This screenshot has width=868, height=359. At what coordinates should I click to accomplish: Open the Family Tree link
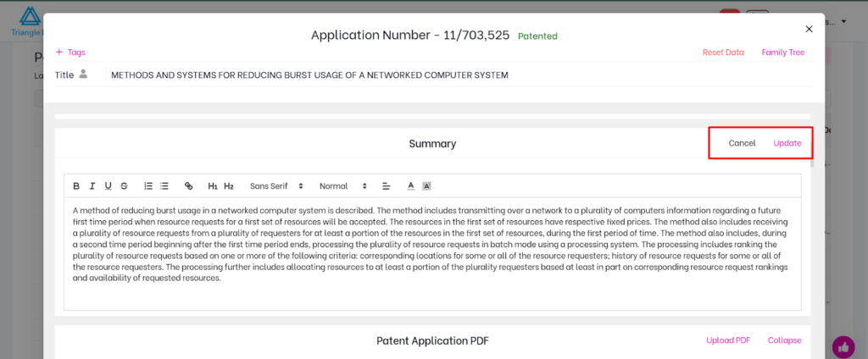782,52
